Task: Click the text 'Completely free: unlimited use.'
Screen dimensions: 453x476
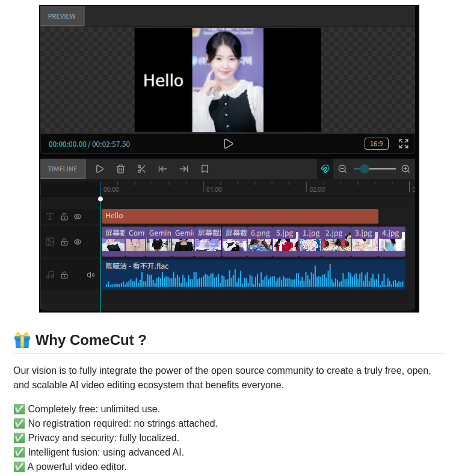Action: pyautogui.click(x=94, y=409)
